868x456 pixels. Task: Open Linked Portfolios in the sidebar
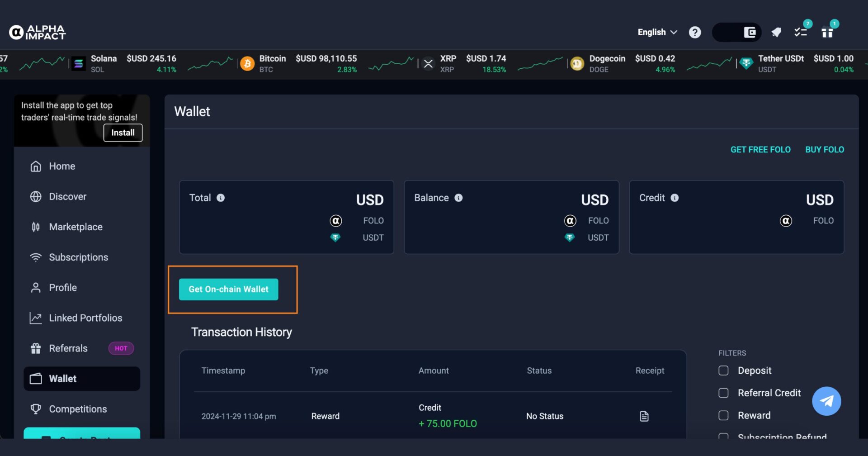pyautogui.click(x=82, y=318)
